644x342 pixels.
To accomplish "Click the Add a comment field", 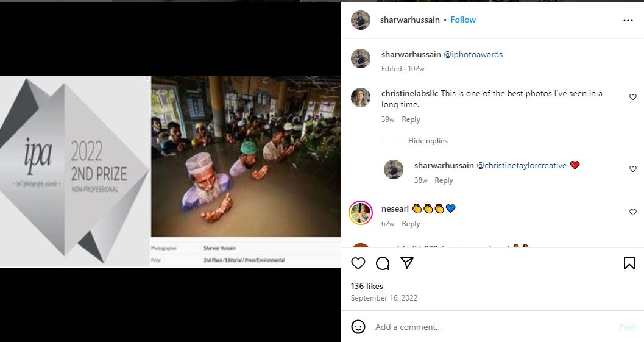I will click(487, 327).
